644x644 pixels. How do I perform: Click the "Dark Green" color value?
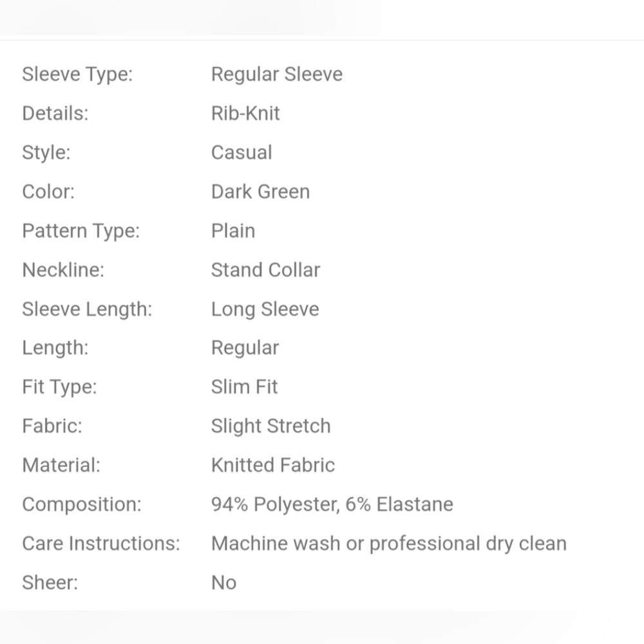point(260,192)
